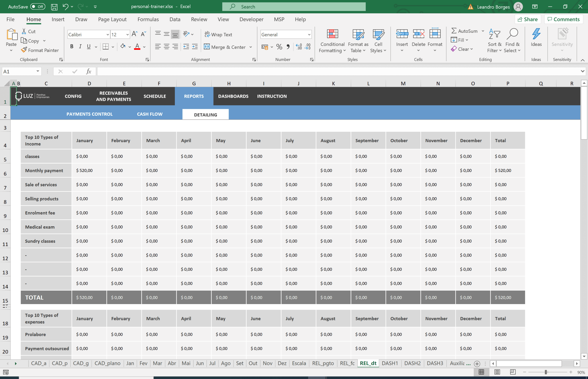Toggle Bottom Align vertical alignment
This screenshot has height=379, width=588.
pos(175,34)
